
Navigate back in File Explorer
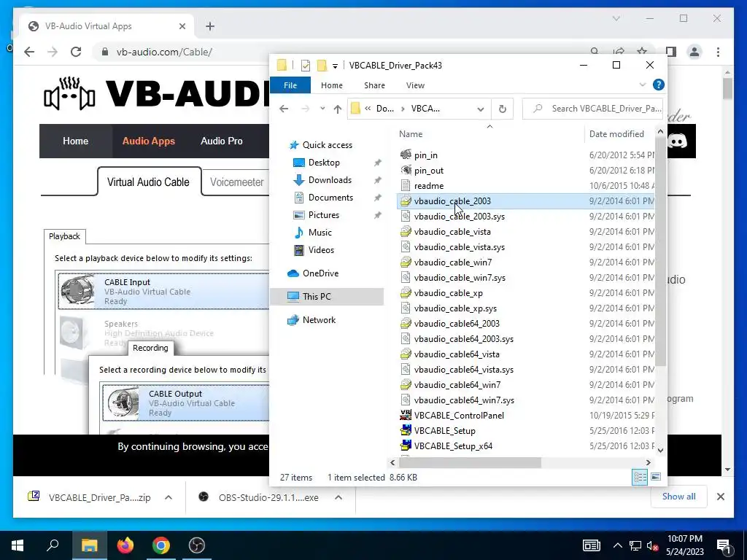(284, 109)
